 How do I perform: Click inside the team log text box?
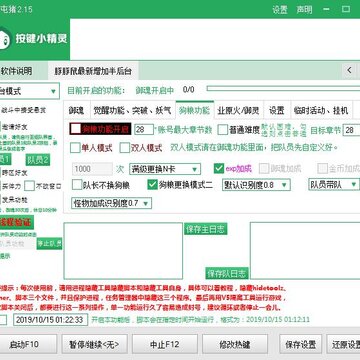click(x=305, y=251)
